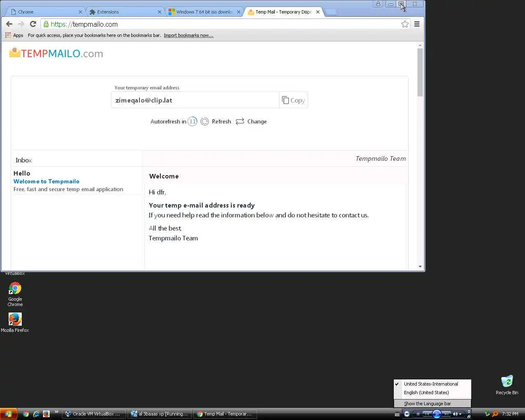Click the address bar URL
This screenshot has width=525, height=420.
pyautogui.click(x=84, y=24)
